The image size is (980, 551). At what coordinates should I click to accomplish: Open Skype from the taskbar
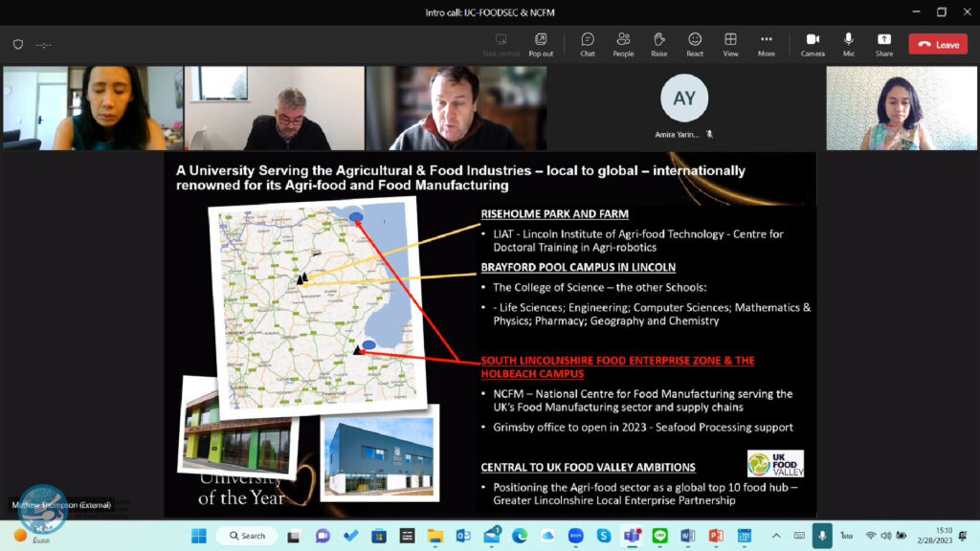tap(604, 536)
